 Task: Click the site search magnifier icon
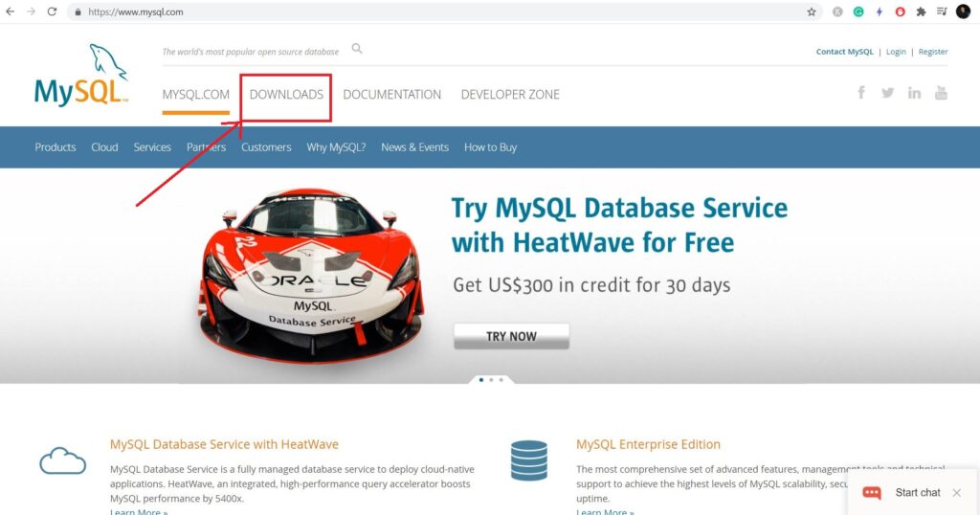point(357,48)
